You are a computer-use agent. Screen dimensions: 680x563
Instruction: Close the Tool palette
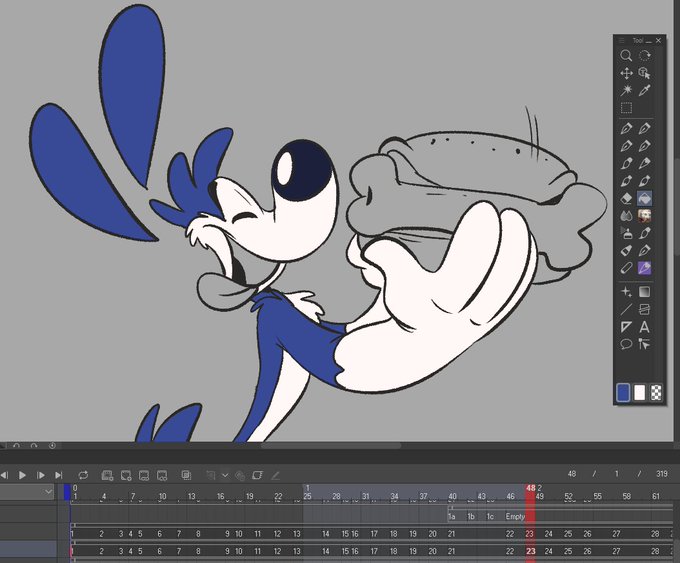(x=659, y=40)
